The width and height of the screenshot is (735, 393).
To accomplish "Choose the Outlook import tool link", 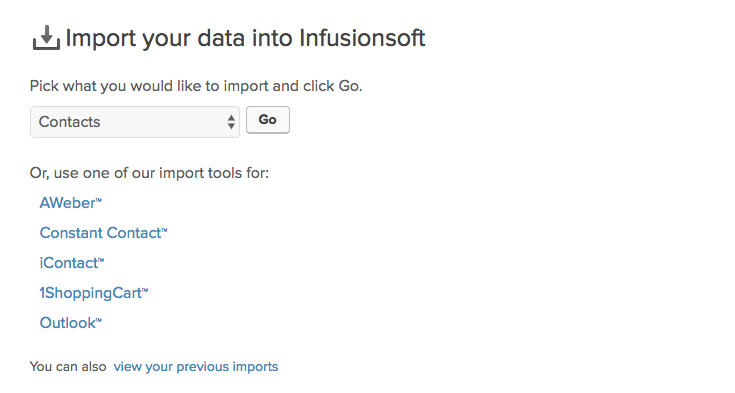I will (70, 323).
